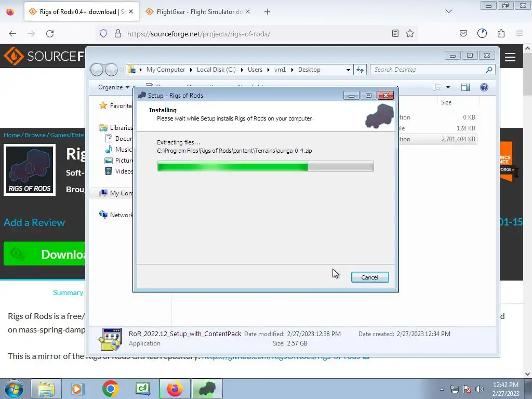Change Explorer view icon
The width and height of the screenshot is (532, 399).
pos(436,87)
